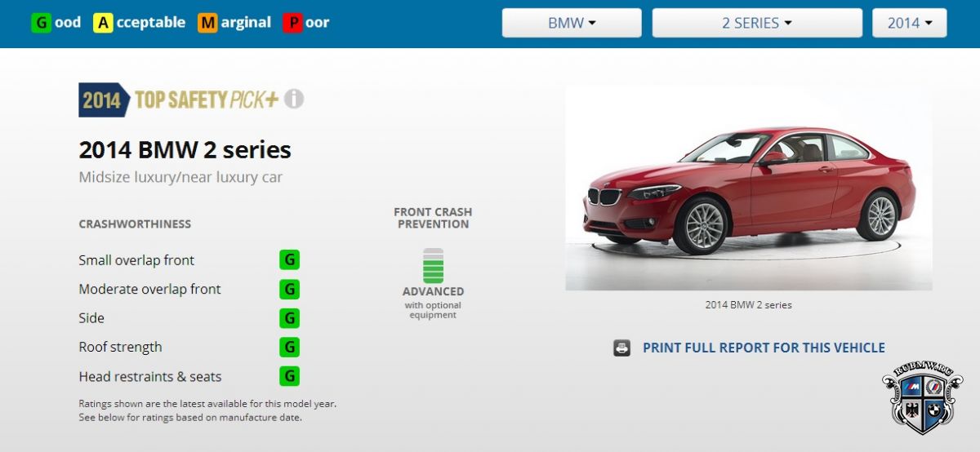Open the 2 SERIES model dropdown
Screen dimensions: 980x452
757,23
